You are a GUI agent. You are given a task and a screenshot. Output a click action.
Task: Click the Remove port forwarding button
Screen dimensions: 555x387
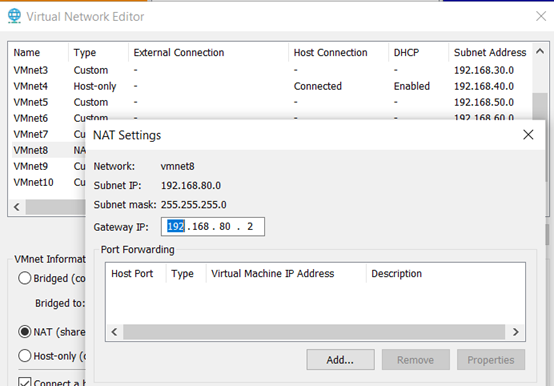pyautogui.click(x=416, y=360)
